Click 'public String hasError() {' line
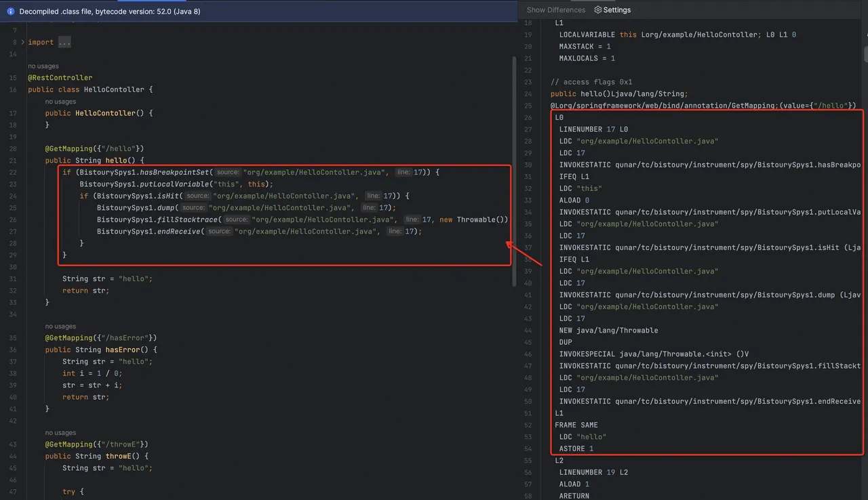 (x=101, y=350)
